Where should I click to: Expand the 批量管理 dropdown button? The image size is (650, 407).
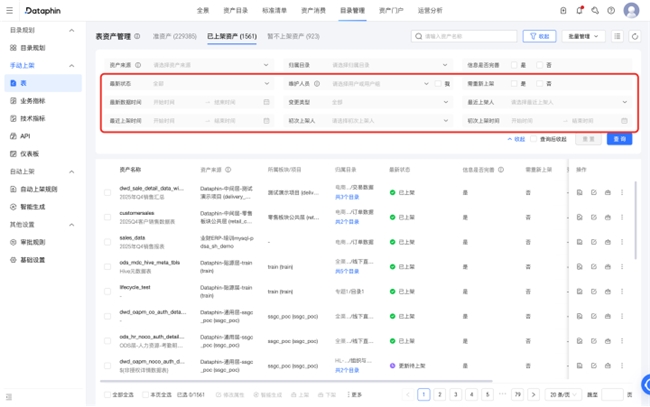coord(585,36)
